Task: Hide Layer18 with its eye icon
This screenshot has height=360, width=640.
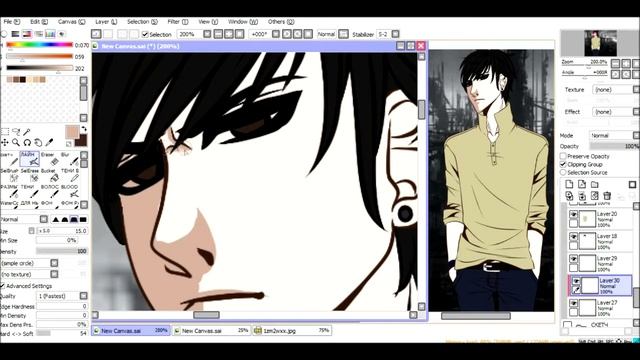Action: [x=573, y=237]
